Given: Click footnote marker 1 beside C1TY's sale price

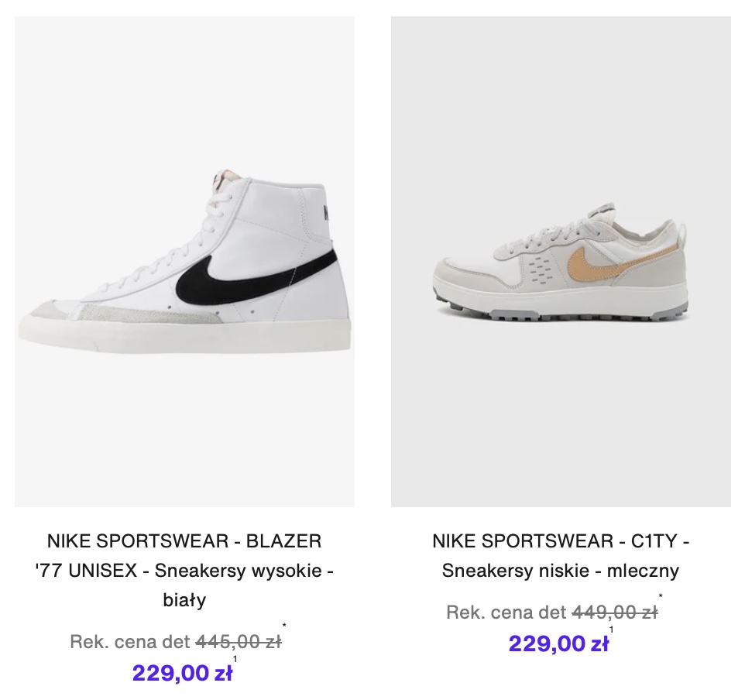Looking at the screenshot, I should 612,630.
